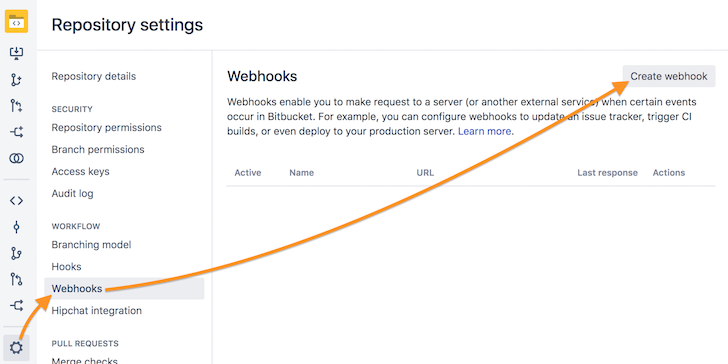Open the Commits icon in sidebar
728x364 pixels.
point(16,227)
